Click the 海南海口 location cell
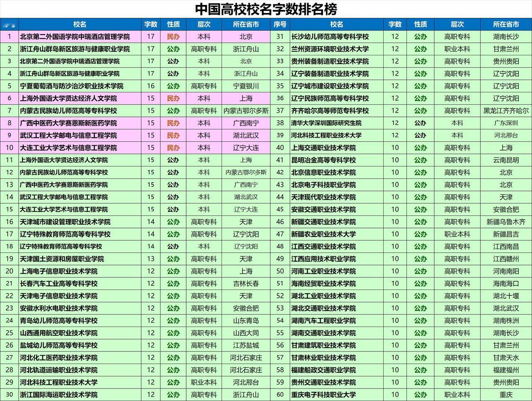Image resolution: width=532 pixels, height=401 pixels. pyautogui.click(x=506, y=284)
